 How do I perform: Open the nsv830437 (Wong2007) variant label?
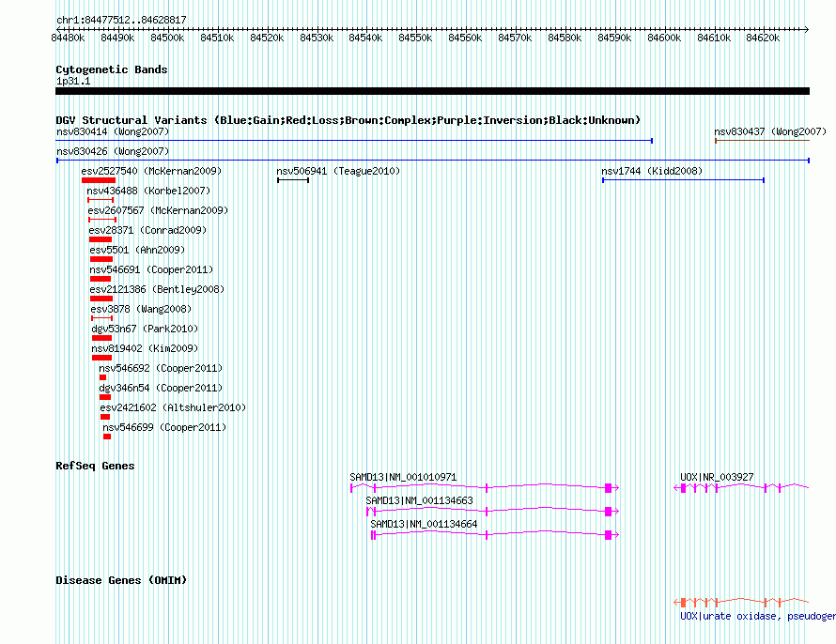(770, 131)
